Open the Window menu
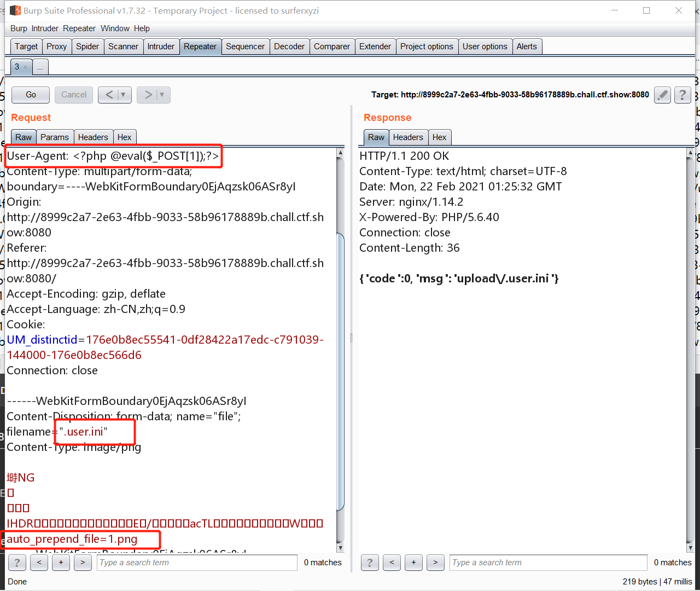This screenshot has height=591, width=700. tap(115, 28)
